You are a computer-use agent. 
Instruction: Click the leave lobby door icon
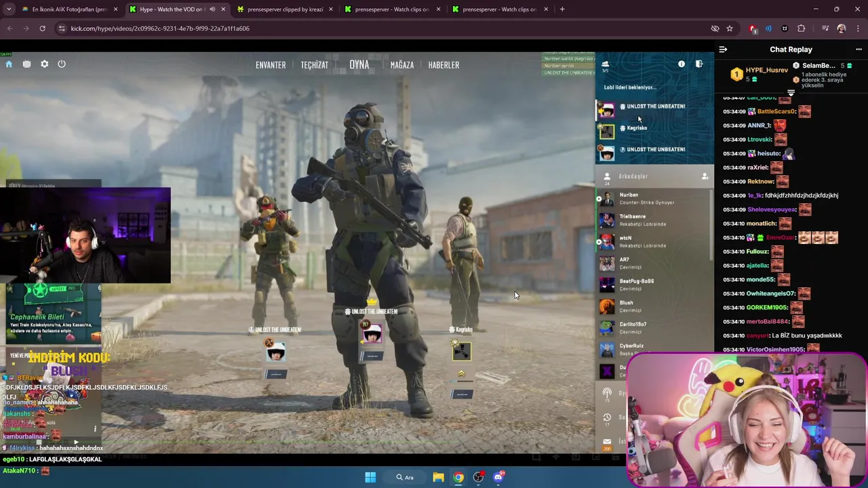[699, 64]
